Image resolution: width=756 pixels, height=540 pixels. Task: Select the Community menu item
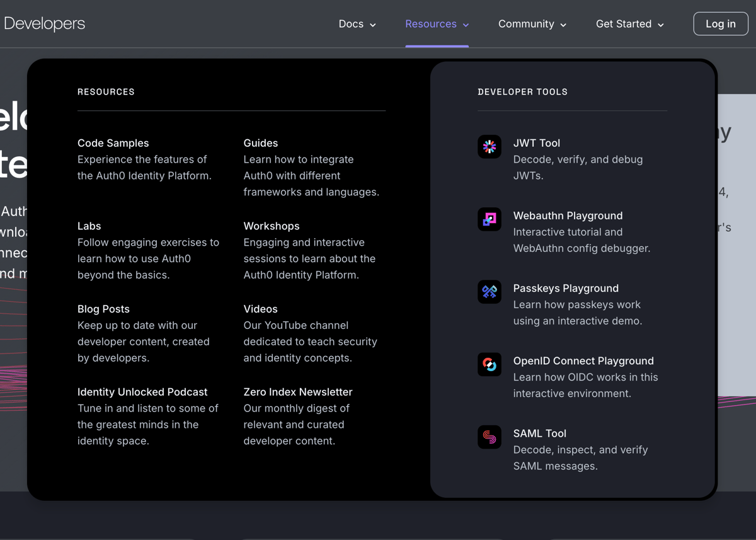point(526,23)
